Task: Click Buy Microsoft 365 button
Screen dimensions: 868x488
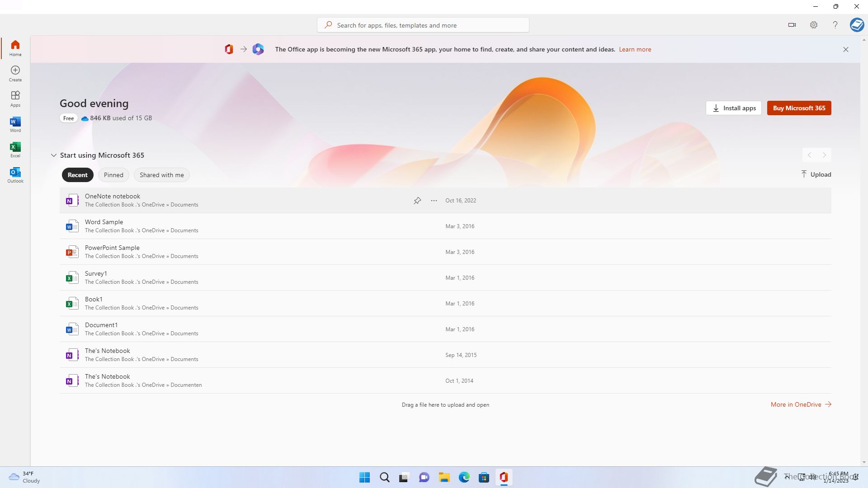Action: pyautogui.click(x=799, y=108)
